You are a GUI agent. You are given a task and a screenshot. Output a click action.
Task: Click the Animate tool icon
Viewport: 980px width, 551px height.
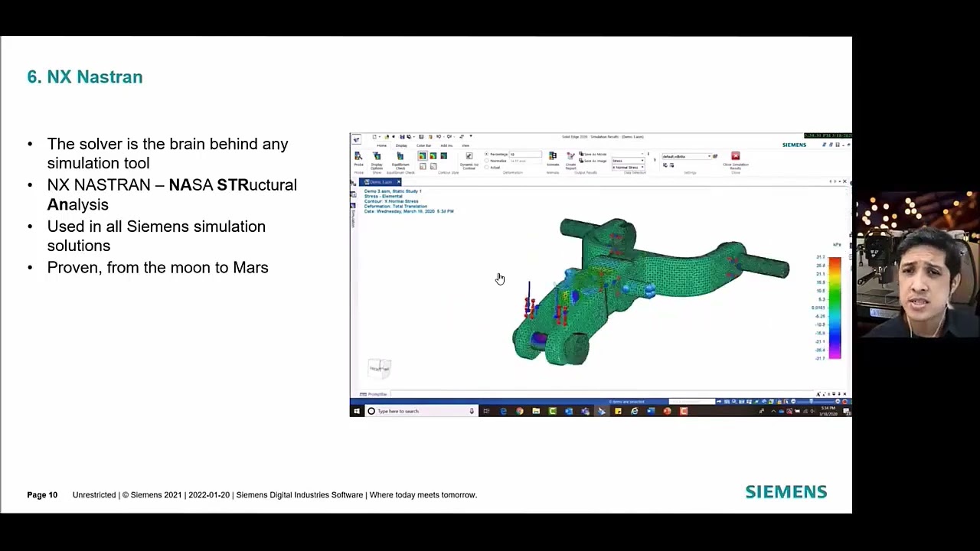[553, 155]
